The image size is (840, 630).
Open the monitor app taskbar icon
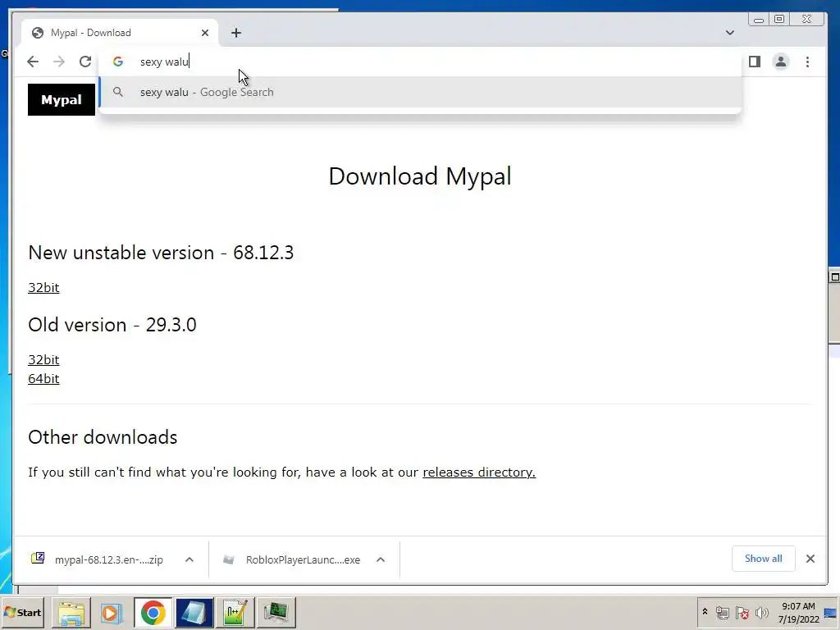click(x=276, y=613)
